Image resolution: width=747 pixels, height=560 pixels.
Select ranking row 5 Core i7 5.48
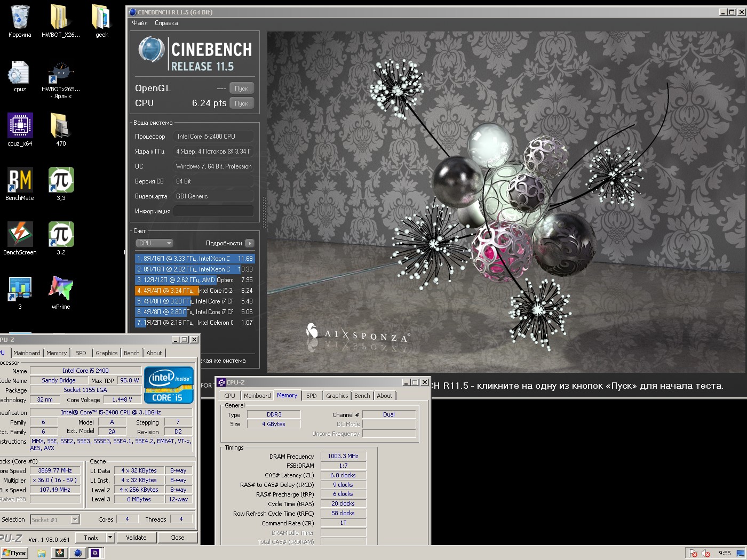coord(195,301)
